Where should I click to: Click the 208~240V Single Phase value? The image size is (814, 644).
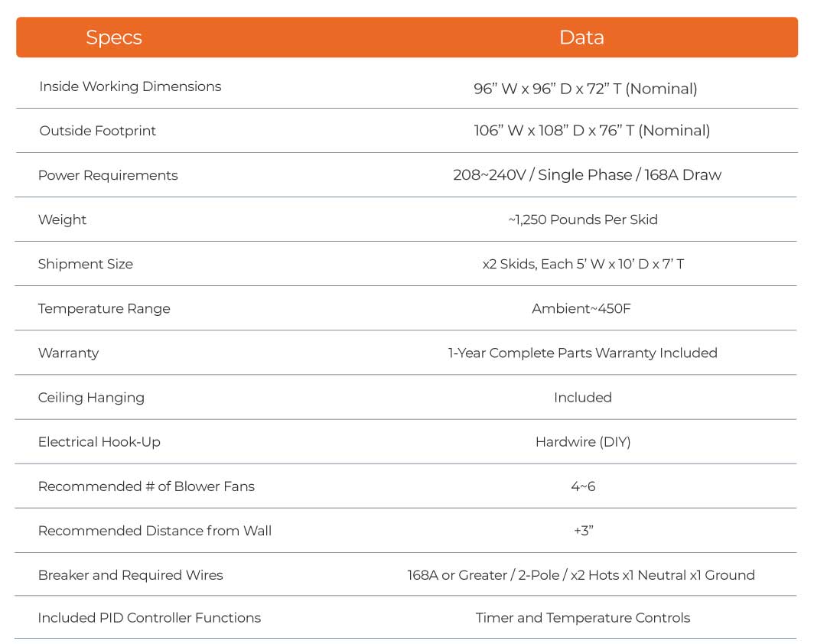(587, 175)
